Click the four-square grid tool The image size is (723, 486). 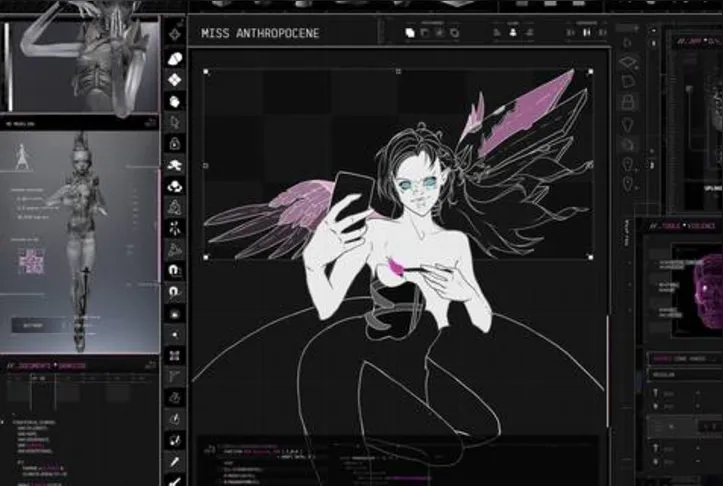(175, 356)
